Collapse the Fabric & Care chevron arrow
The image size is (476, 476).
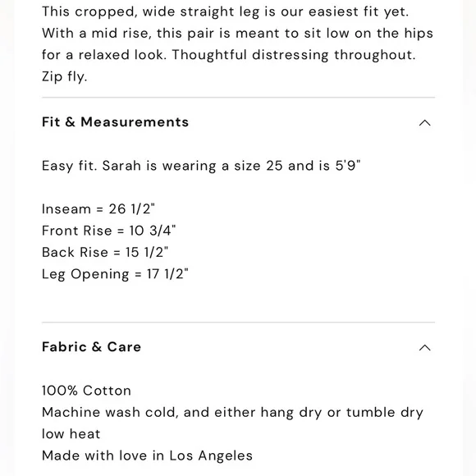click(424, 348)
